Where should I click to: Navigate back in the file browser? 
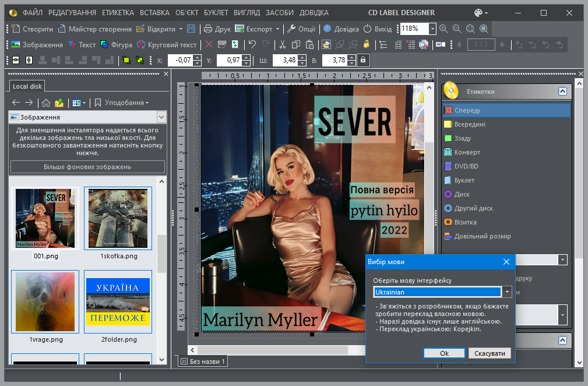tap(16, 103)
